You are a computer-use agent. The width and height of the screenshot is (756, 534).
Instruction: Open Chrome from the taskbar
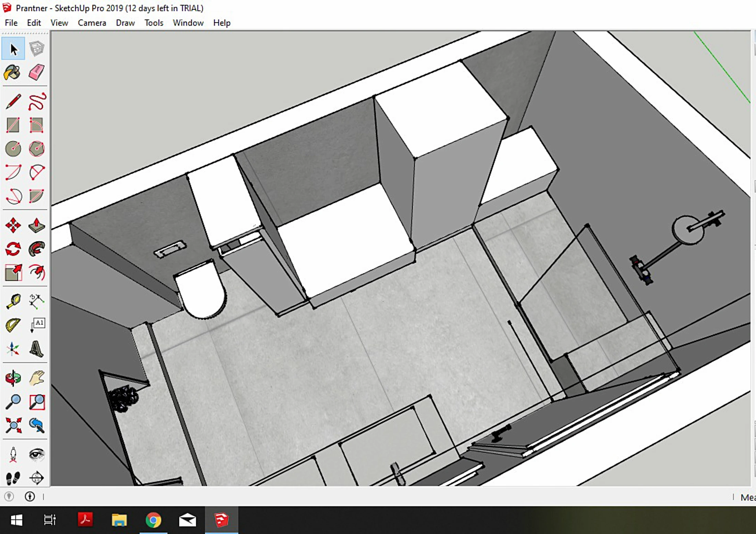[x=153, y=520]
